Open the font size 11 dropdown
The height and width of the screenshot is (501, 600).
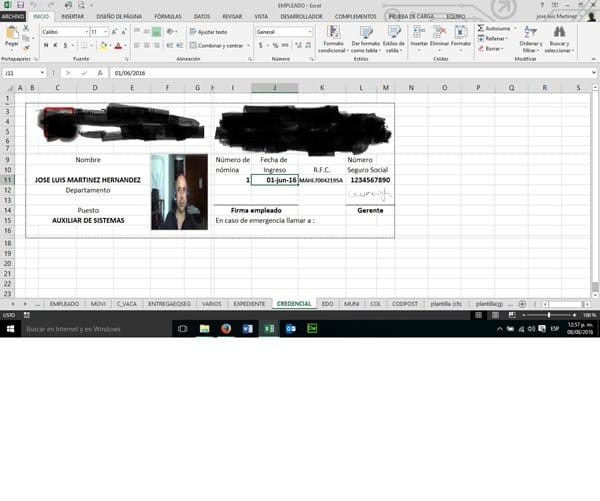point(105,32)
